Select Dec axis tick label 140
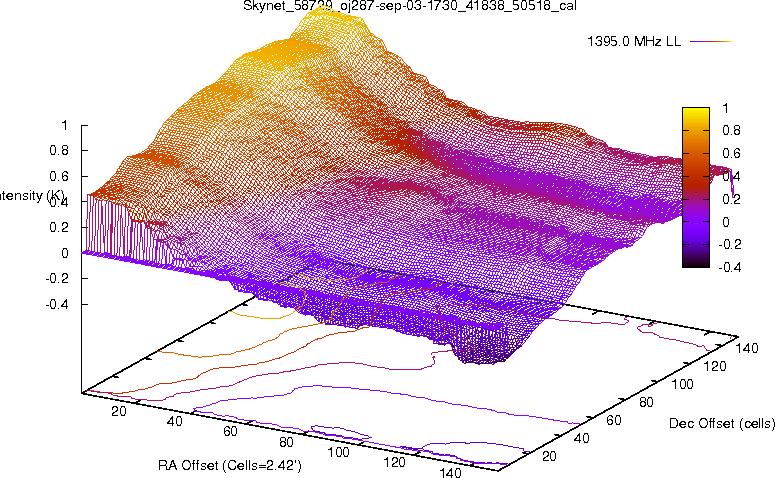This screenshot has height=478, width=775. point(747,349)
